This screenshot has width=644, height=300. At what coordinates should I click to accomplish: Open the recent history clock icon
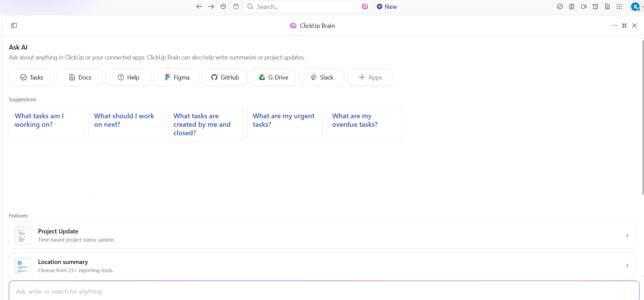pos(223,6)
